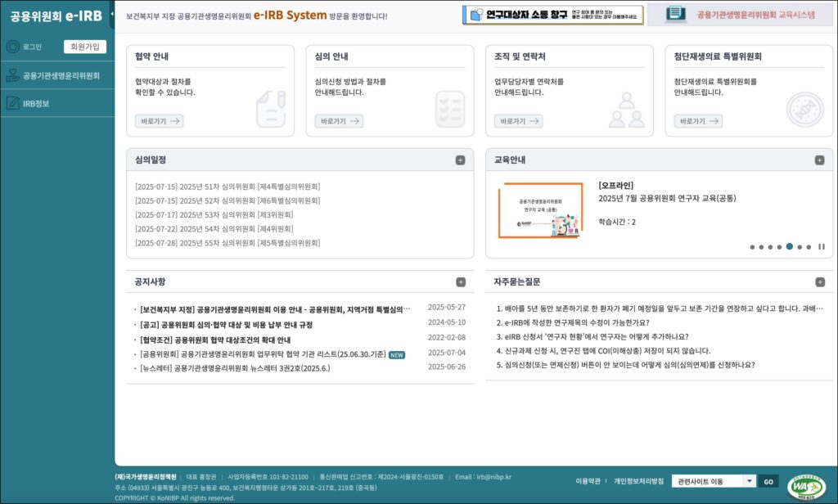
Task: Select the second education carousel dot
Action: pos(762,247)
